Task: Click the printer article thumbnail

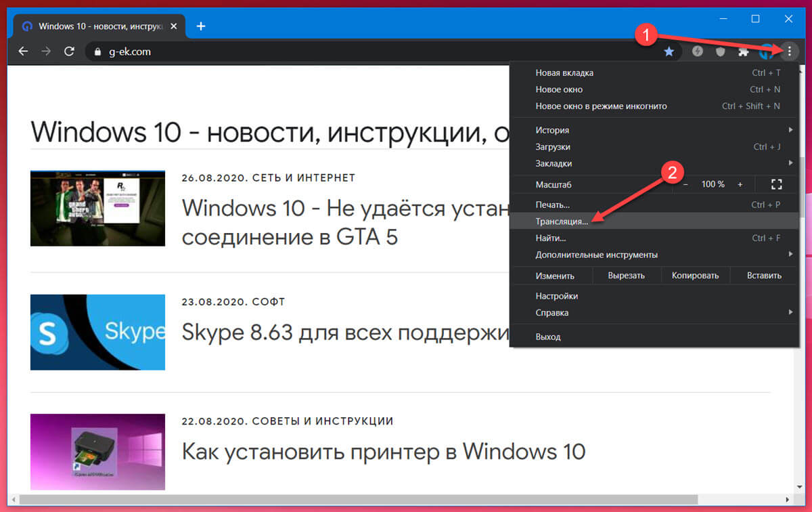Action: (97, 452)
